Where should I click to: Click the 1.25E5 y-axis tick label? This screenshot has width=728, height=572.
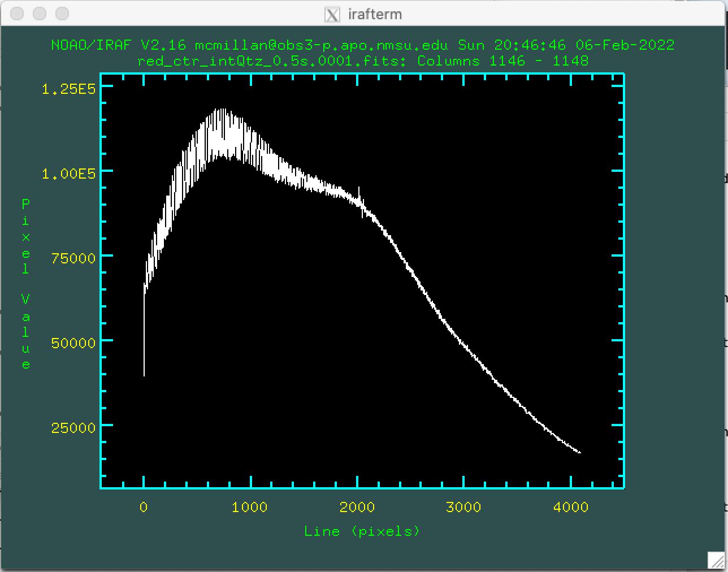68,89
